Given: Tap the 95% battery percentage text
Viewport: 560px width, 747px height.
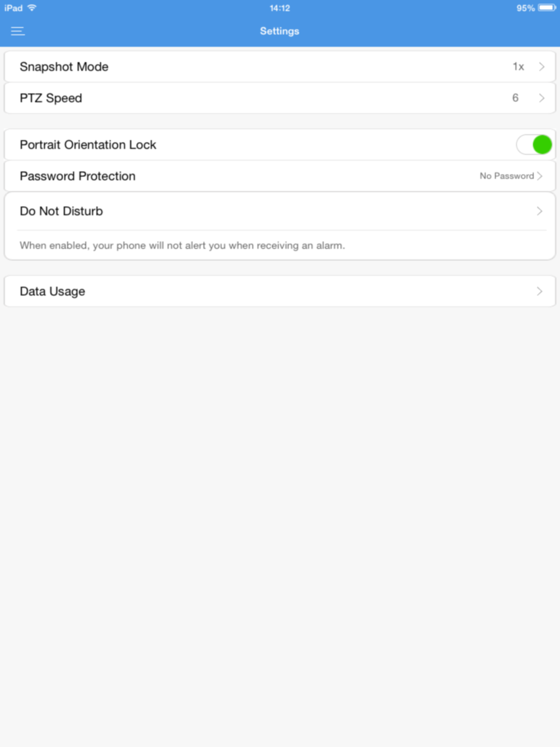Looking at the screenshot, I should coord(525,8).
